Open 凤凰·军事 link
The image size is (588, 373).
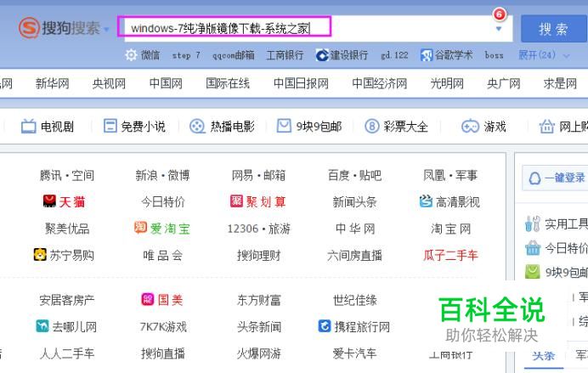(450, 175)
